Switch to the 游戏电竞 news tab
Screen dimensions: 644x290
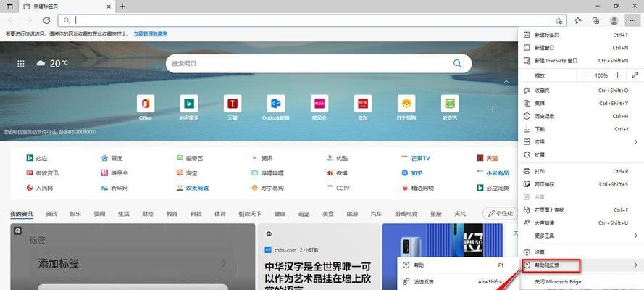point(406,214)
